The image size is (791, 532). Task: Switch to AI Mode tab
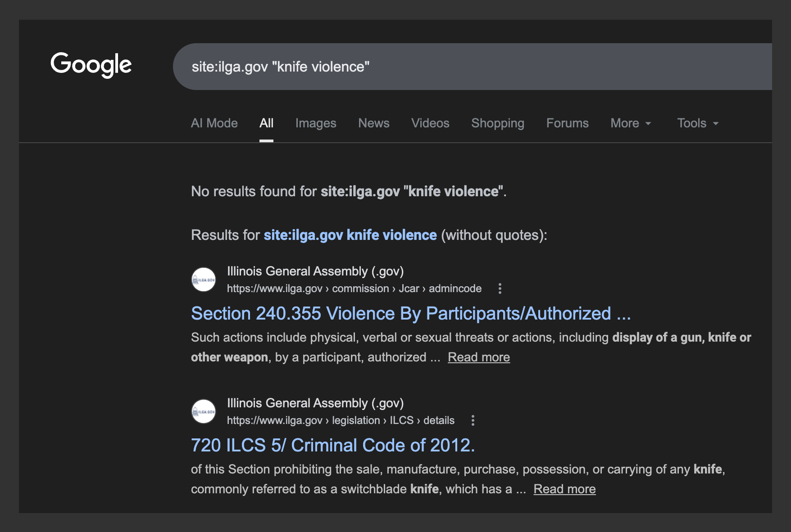coord(214,123)
